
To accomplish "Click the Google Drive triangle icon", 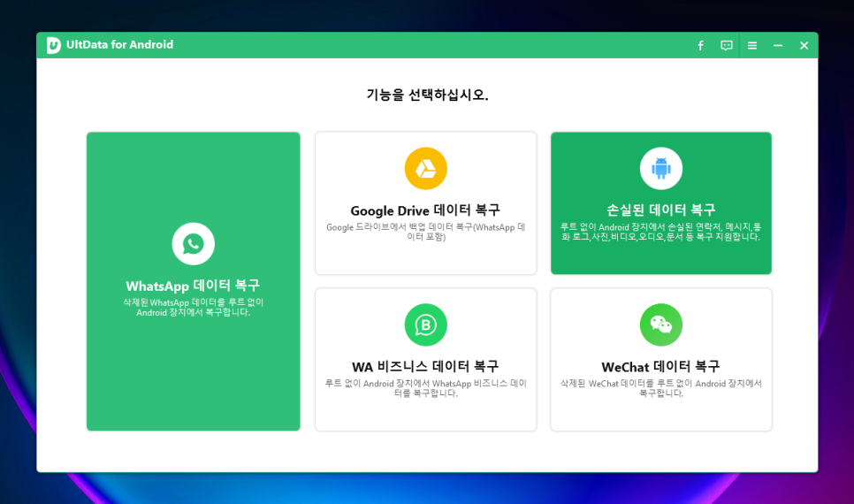I will click(x=426, y=168).
